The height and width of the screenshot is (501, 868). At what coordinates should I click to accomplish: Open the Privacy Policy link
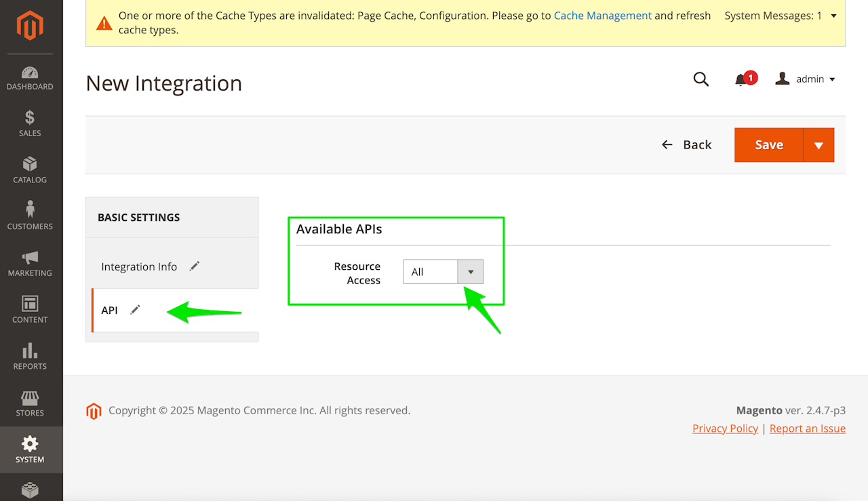point(725,428)
